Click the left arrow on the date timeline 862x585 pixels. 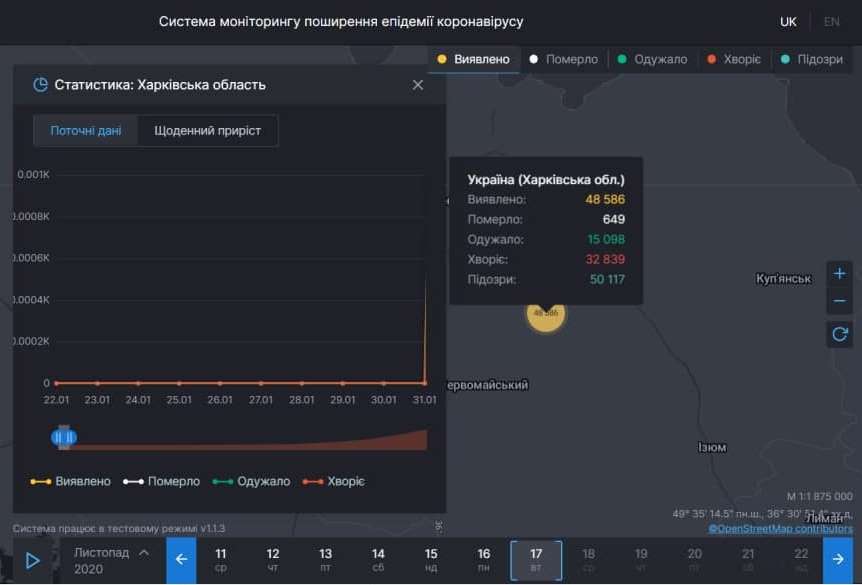pyautogui.click(x=181, y=560)
